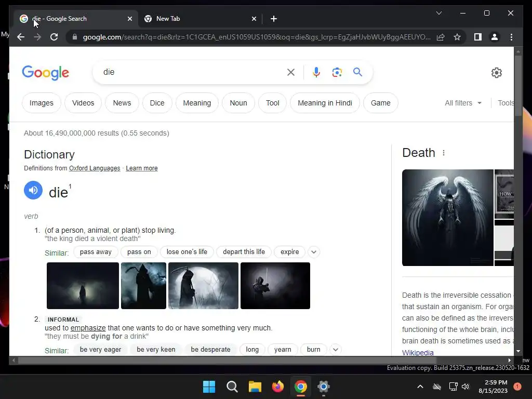Select the Videos filter chip
Viewport: 532px width, 399px height.
[x=83, y=103]
